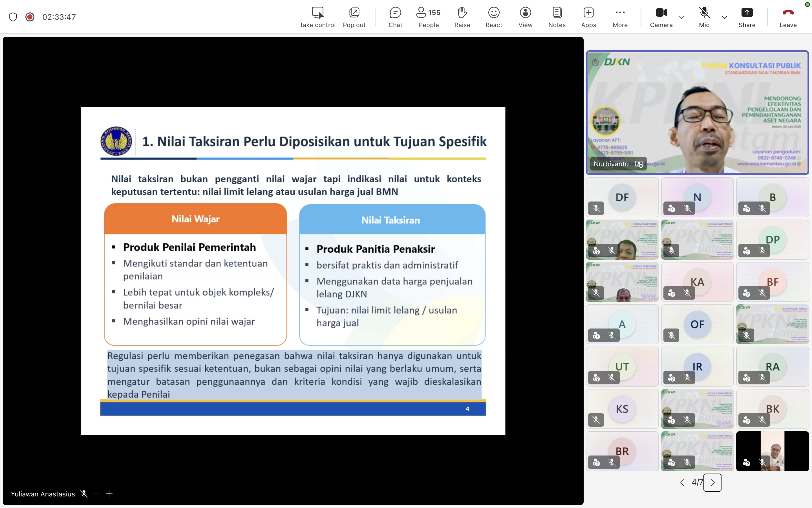Go to next participant page
Viewport: 812px width, 508px height.
click(x=712, y=483)
